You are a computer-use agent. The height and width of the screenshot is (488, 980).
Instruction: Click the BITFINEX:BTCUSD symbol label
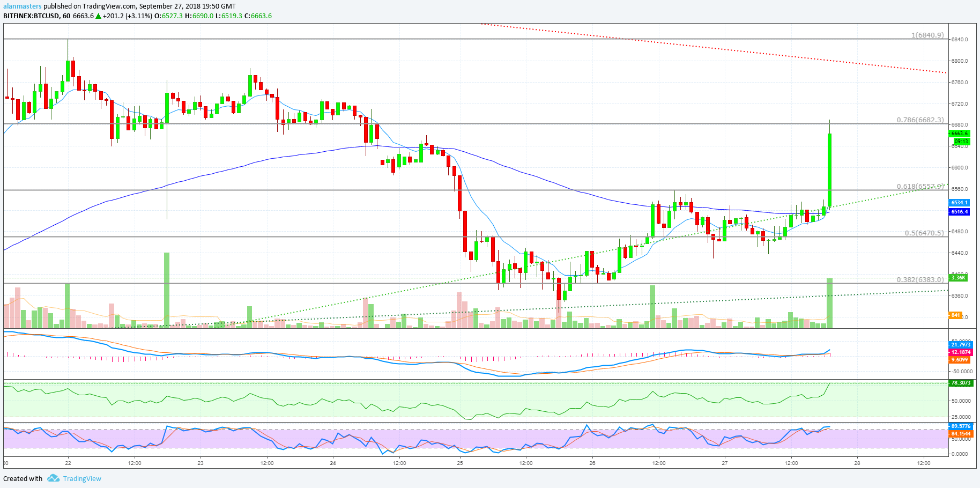(31, 16)
